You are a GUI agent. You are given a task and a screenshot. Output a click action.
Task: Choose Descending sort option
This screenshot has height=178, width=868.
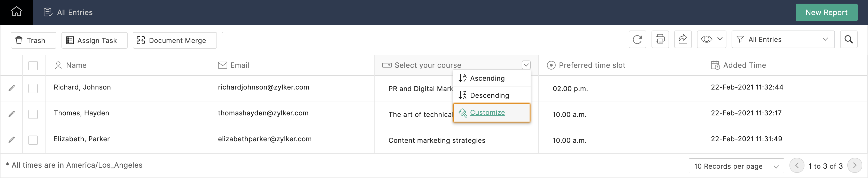tap(489, 95)
